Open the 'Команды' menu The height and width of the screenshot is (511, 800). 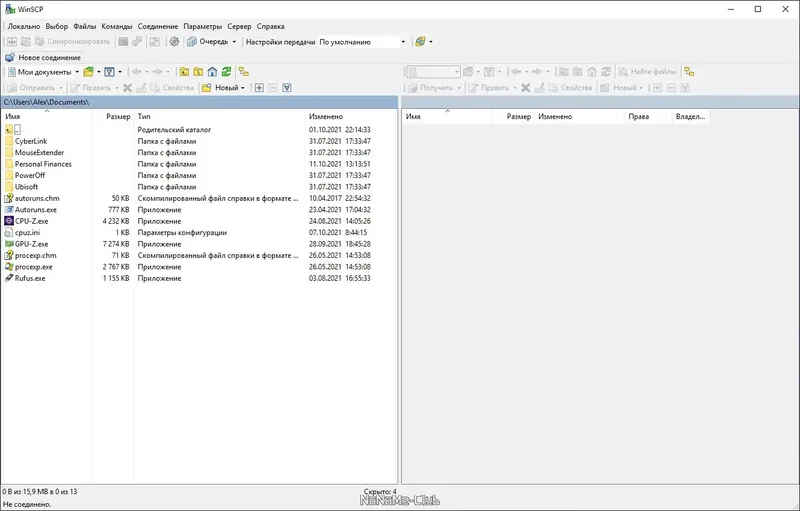(x=117, y=27)
